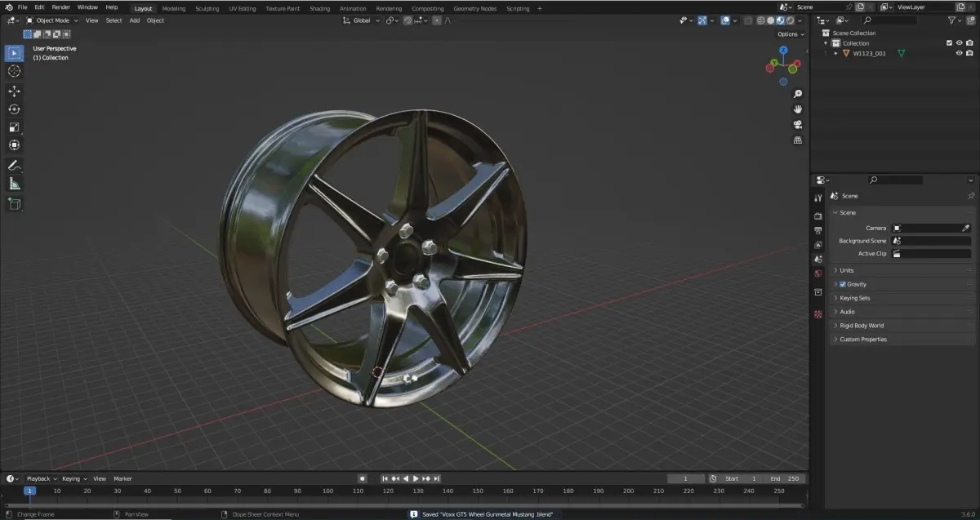Select the Add Cube tool
Viewport: 980px width, 520px height.
pyautogui.click(x=14, y=203)
